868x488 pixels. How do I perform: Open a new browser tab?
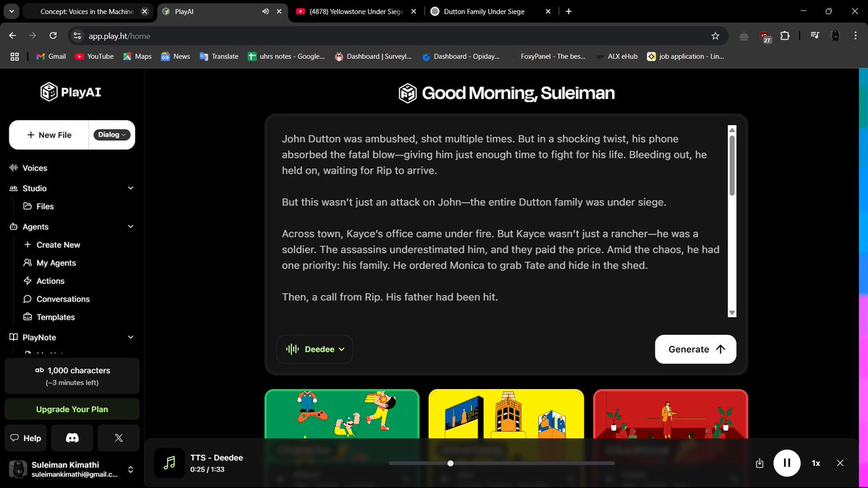pos(569,12)
